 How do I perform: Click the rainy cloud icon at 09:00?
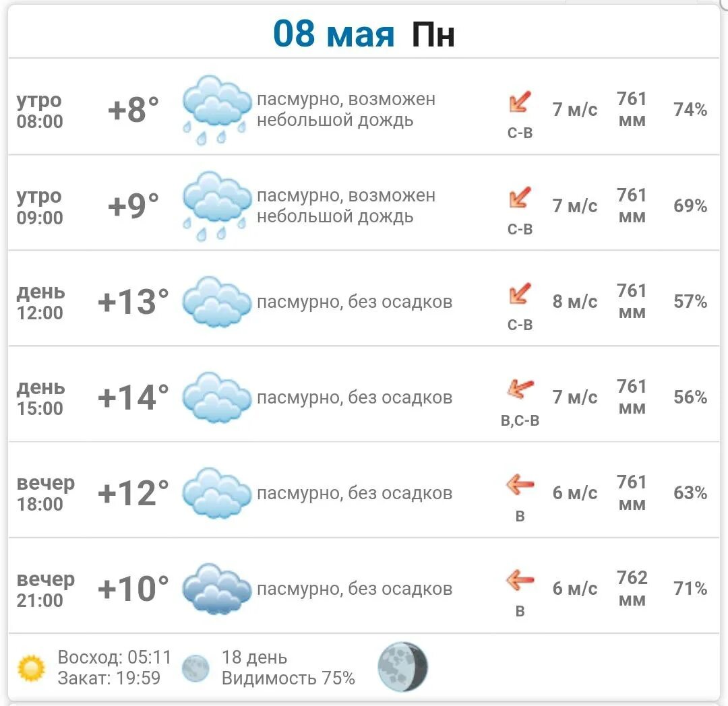(x=216, y=206)
